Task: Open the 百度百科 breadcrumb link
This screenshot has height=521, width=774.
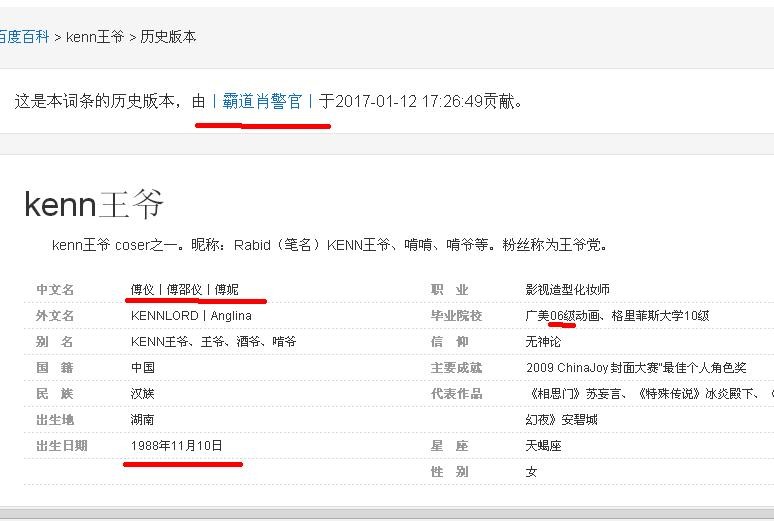Action: coord(24,37)
